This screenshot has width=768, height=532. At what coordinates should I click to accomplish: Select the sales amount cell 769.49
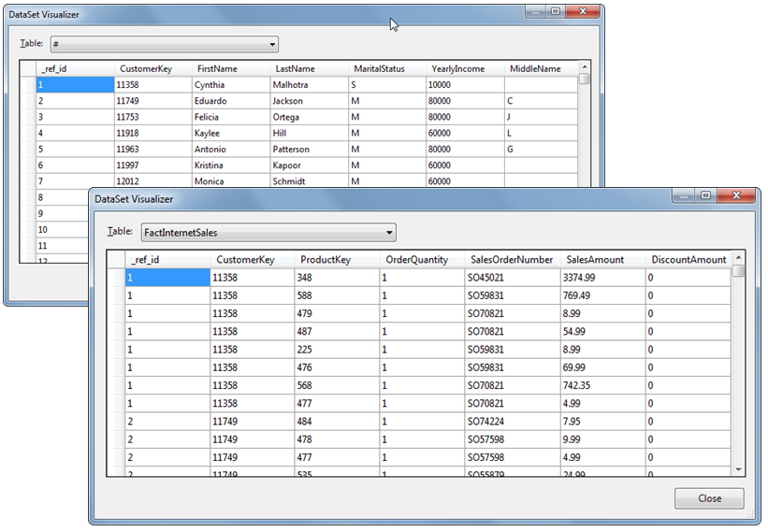pos(603,295)
